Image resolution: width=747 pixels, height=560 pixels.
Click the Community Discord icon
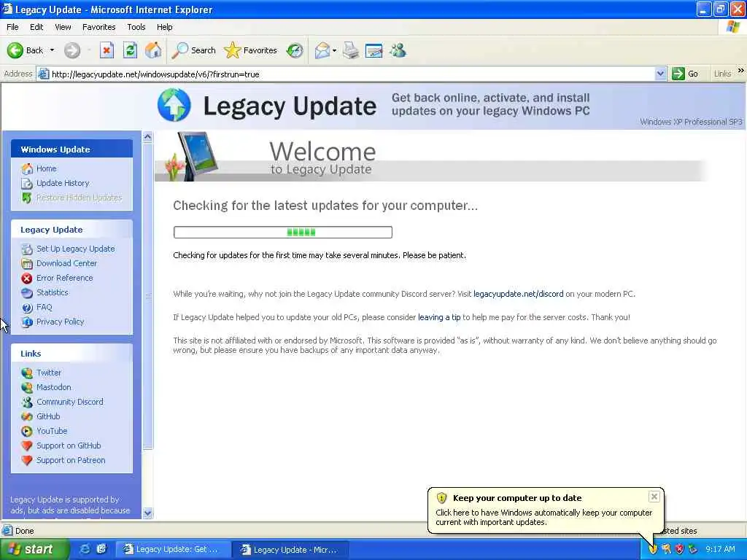click(27, 402)
